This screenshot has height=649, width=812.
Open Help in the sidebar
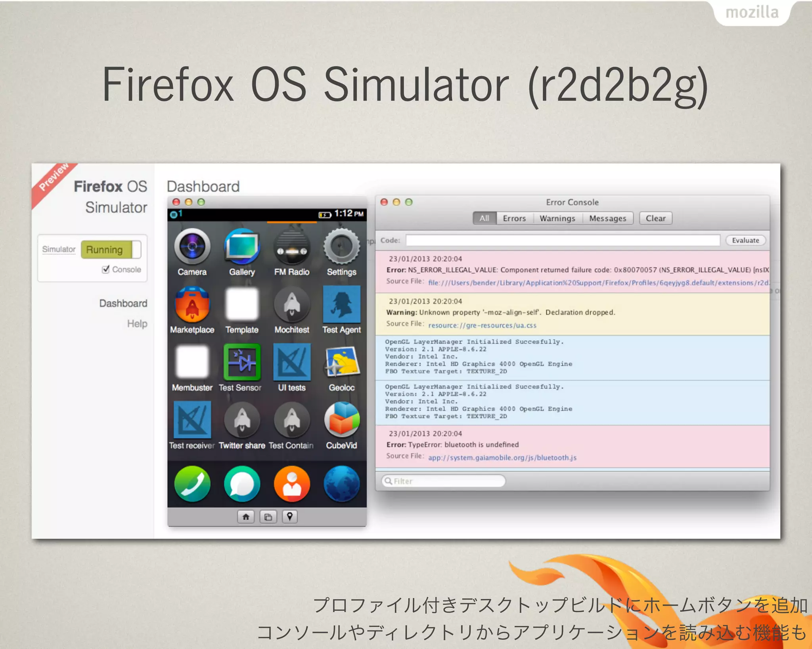(x=137, y=324)
